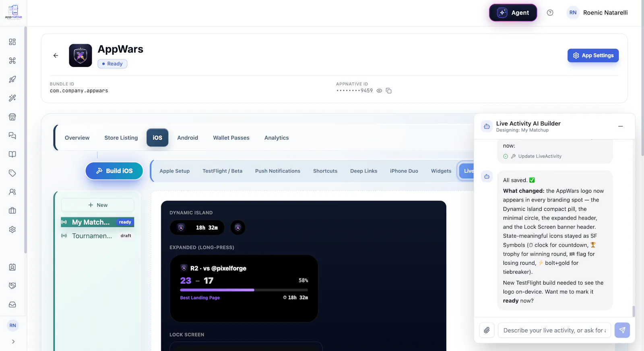Open the Apple Setup sub-tab

tap(175, 171)
